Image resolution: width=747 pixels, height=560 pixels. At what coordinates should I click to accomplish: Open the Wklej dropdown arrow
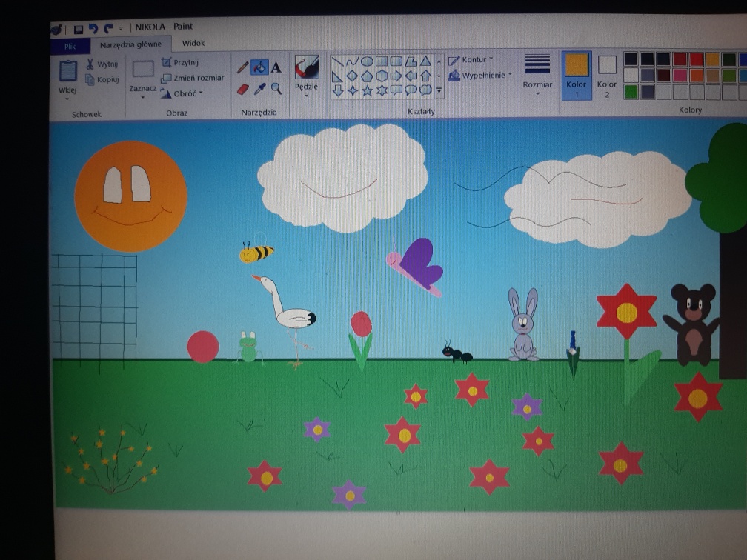pos(67,99)
